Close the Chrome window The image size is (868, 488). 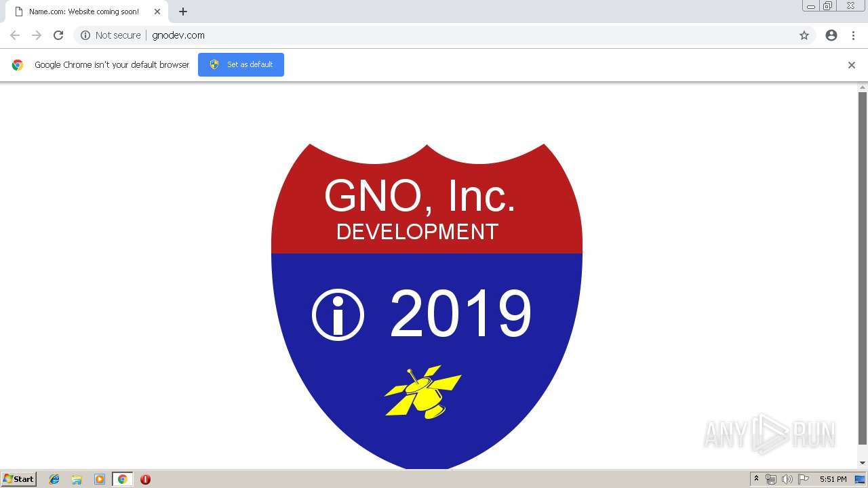click(x=851, y=6)
